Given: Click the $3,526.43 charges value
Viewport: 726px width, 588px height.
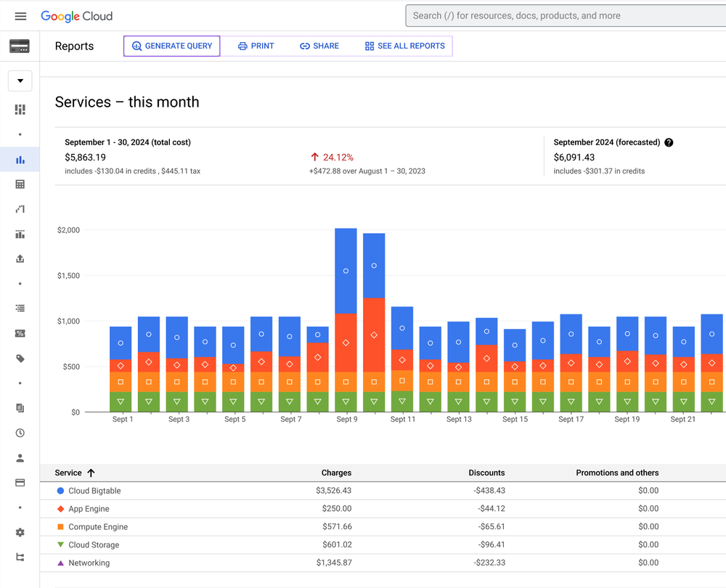Looking at the screenshot, I should pyautogui.click(x=333, y=490).
